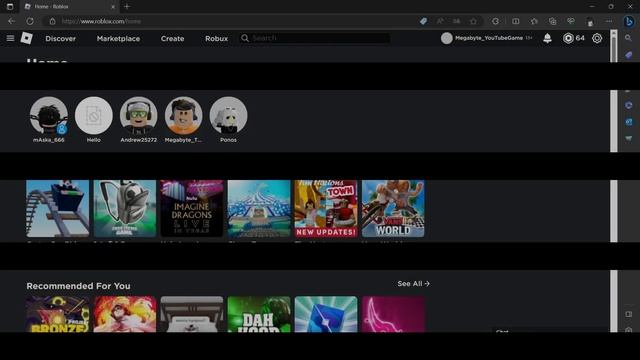Select the Home - Roblox tab

point(69,7)
